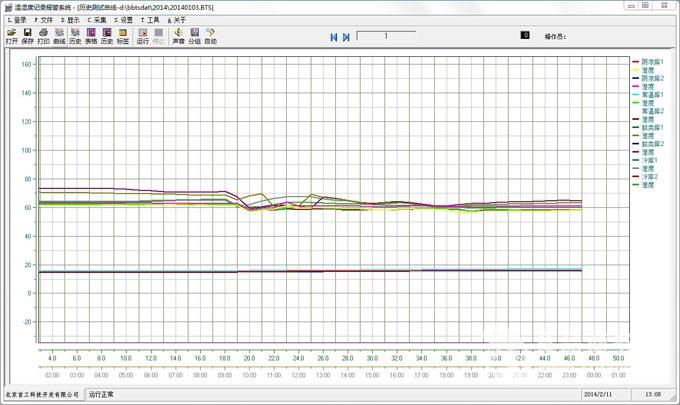The width and height of the screenshot is (680, 405).
Task: Click the 操作员 label
Action: pos(555,36)
